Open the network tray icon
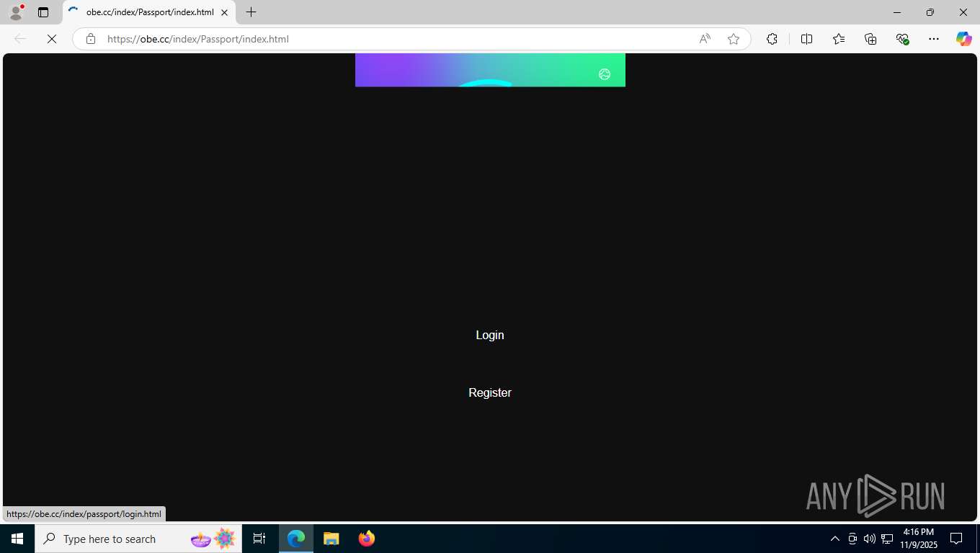The image size is (980, 553). 887,539
